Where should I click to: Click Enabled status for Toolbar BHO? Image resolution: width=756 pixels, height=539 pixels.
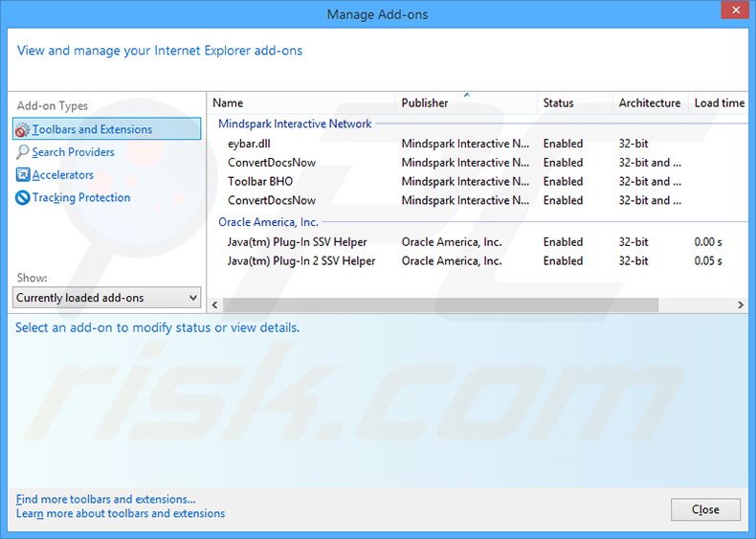(563, 182)
